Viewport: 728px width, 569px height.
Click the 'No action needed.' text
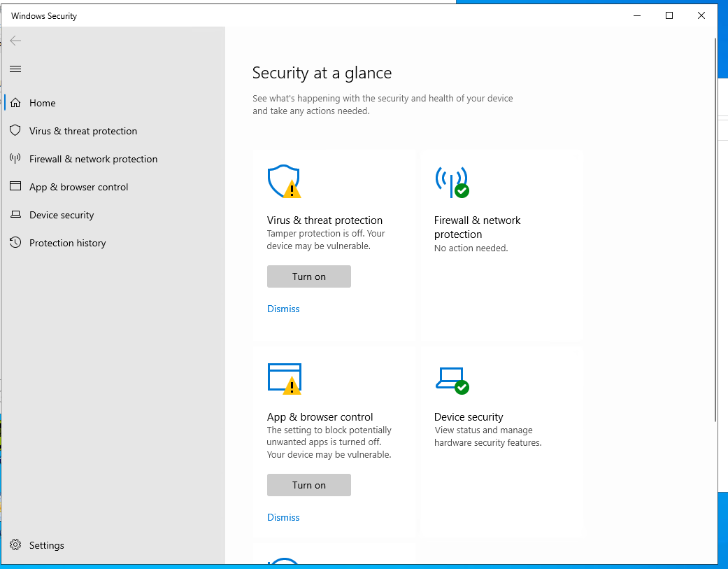click(471, 248)
